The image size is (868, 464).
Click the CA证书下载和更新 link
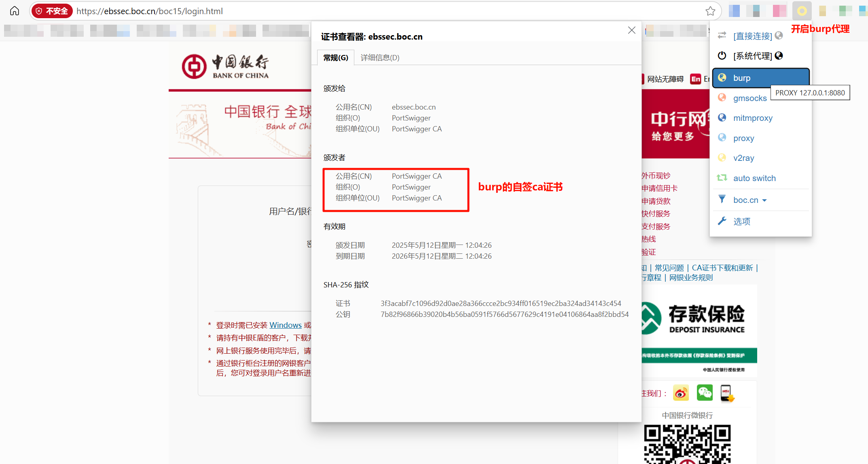tap(722, 268)
